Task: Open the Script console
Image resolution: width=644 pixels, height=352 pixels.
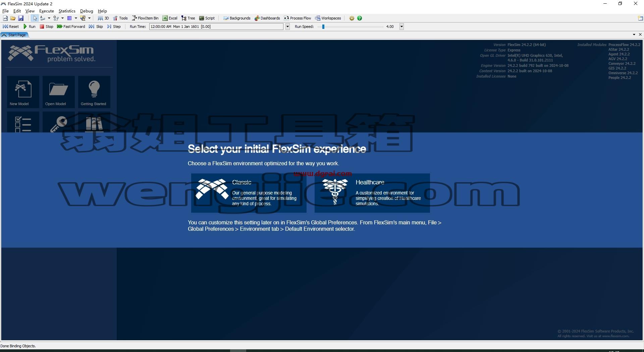Action: pyautogui.click(x=207, y=18)
